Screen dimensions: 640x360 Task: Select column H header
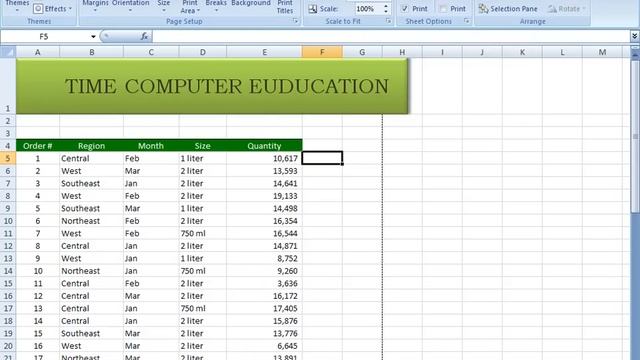(x=402, y=52)
